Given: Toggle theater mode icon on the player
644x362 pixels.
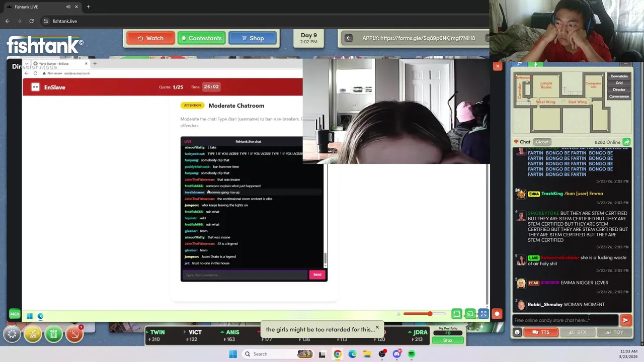Looking at the screenshot, I should pyautogui.click(x=456, y=314).
